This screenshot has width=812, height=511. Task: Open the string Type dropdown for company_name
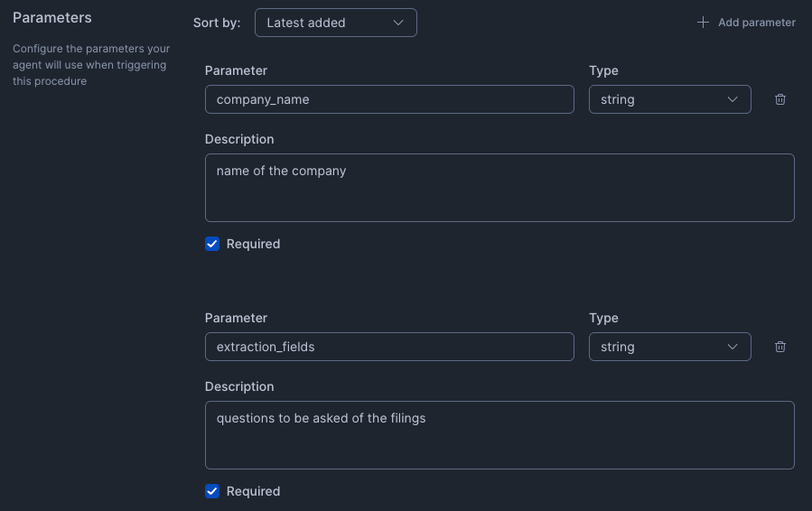tap(668, 99)
